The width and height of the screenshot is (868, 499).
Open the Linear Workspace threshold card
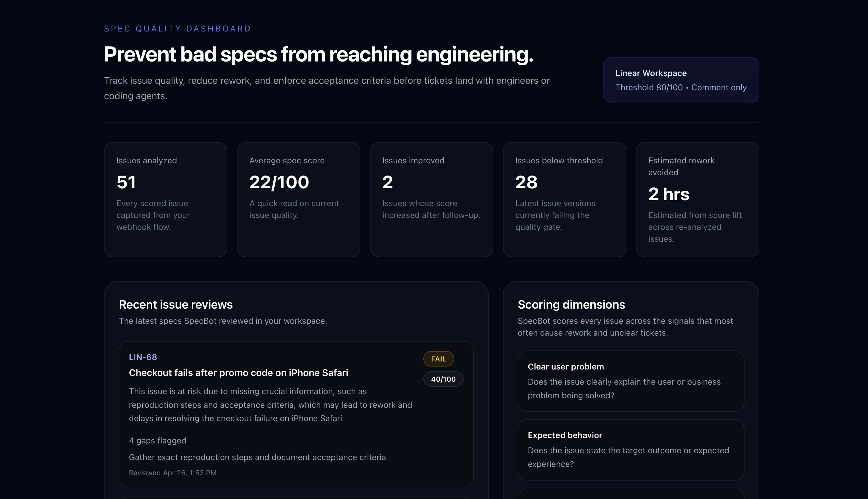point(681,80)
